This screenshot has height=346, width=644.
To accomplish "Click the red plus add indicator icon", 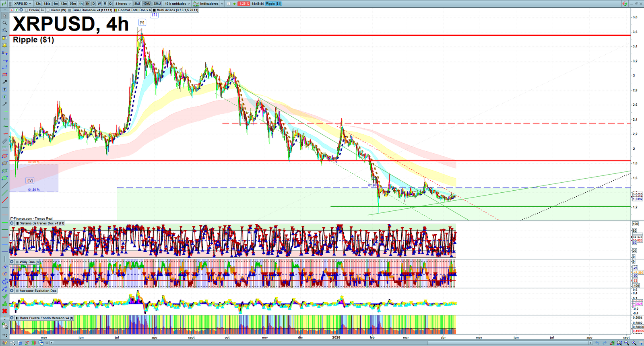I will (x=12, y=10).
